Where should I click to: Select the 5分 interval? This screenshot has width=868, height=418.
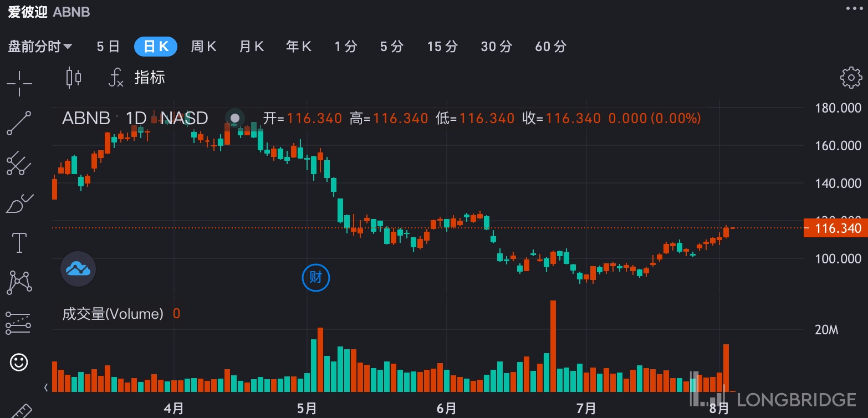click(392, 47)
